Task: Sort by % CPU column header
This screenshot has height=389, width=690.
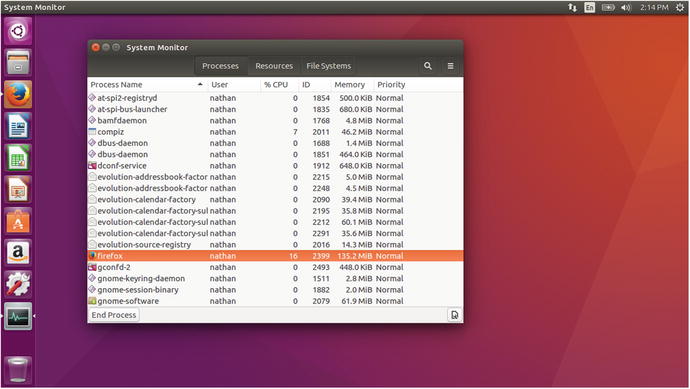Action: [x=279, y=84]
